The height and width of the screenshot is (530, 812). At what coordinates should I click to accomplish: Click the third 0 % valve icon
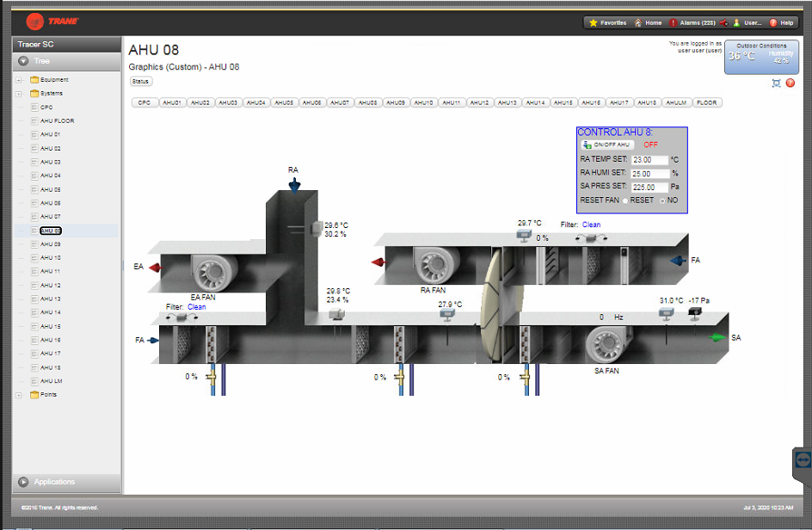pos(525,377)
